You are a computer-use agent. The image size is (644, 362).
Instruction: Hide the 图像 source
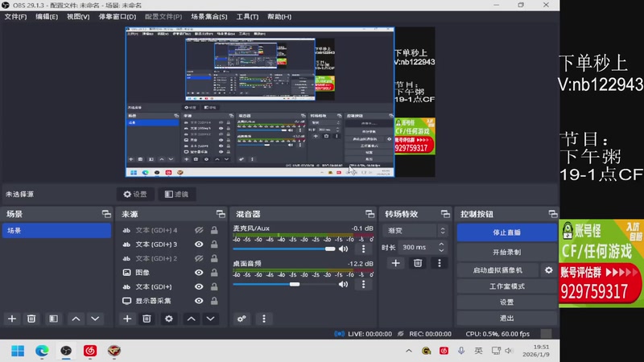click(x=199, y=273)
